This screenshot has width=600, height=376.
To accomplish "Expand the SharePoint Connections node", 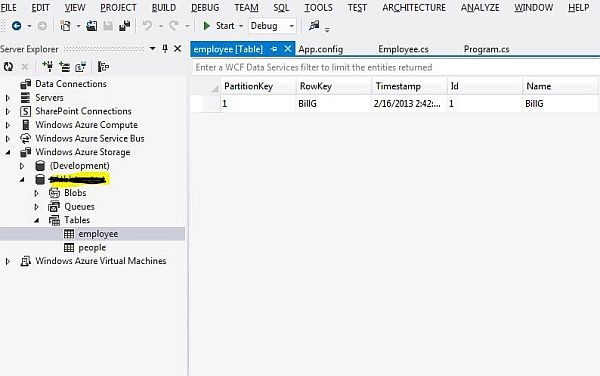I will (x=8, y=111).
